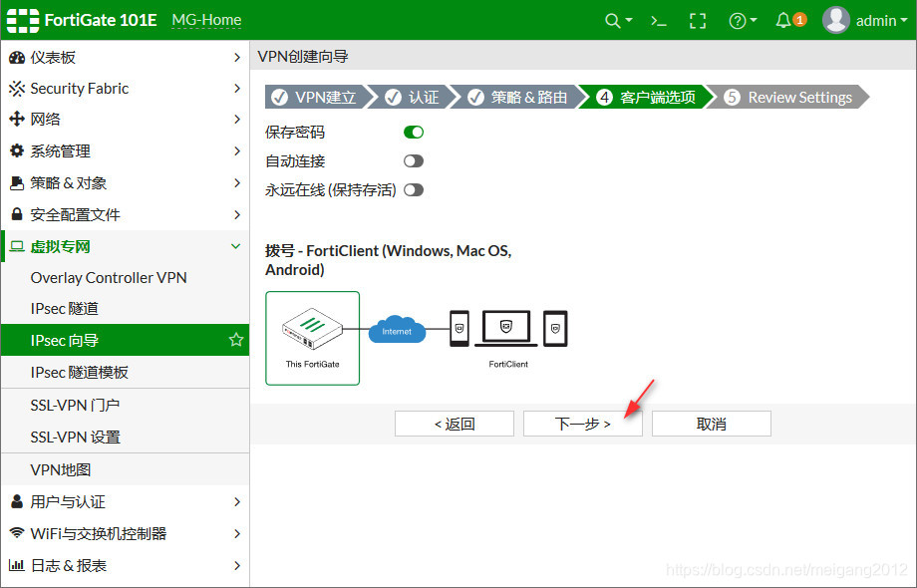
Task: Expand the 安全配置文件 chevron
Action: tap(237, 214)
